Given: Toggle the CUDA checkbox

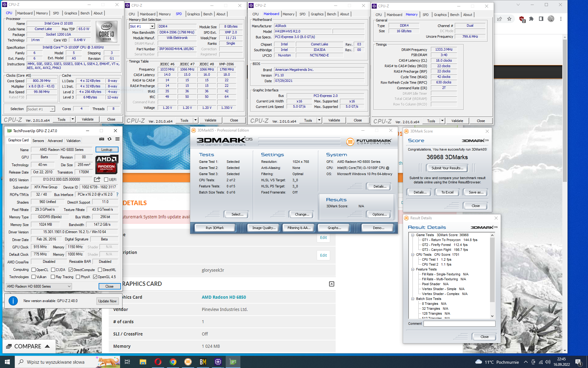Looking at the screenshot, I should tap(53, 270).
